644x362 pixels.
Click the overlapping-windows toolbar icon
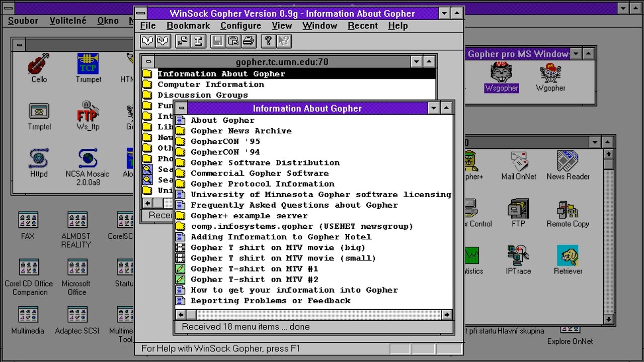pyautogui.click(x=183, y=41)
